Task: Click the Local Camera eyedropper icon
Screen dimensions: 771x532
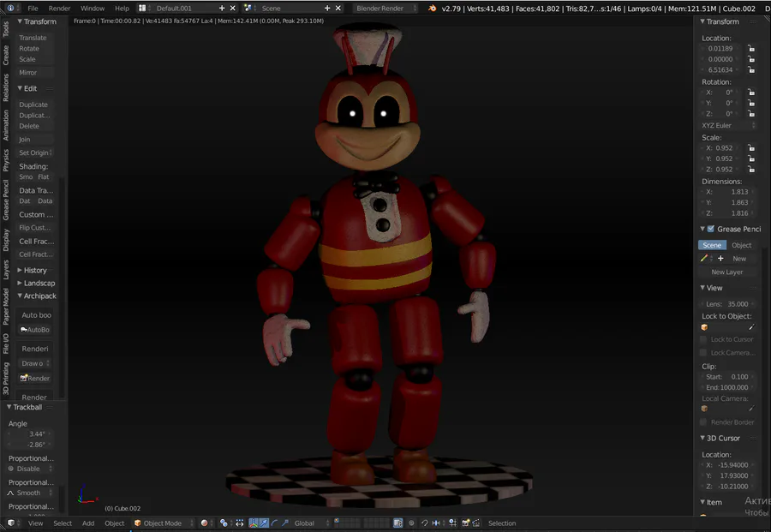Action: (x=750, y=409)
